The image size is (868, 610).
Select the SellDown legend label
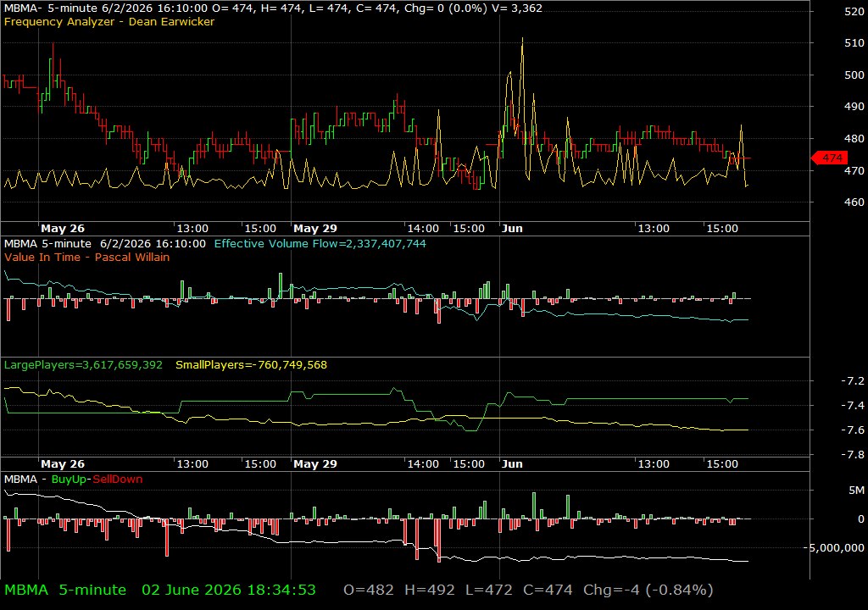(117, 480)
